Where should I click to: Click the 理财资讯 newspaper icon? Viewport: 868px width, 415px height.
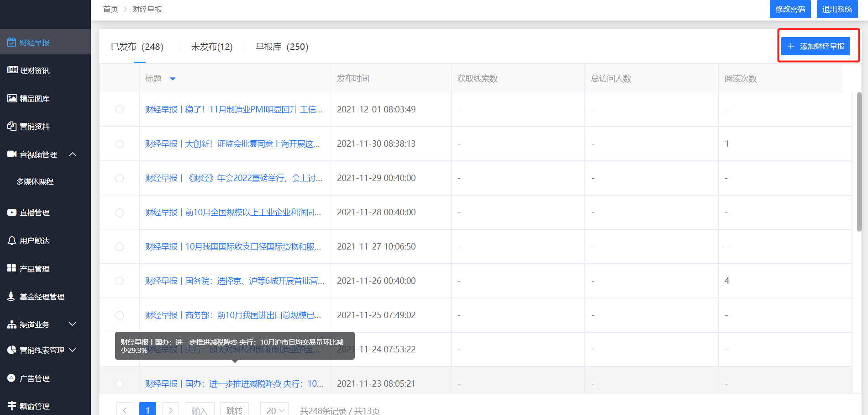click(12, 70)
